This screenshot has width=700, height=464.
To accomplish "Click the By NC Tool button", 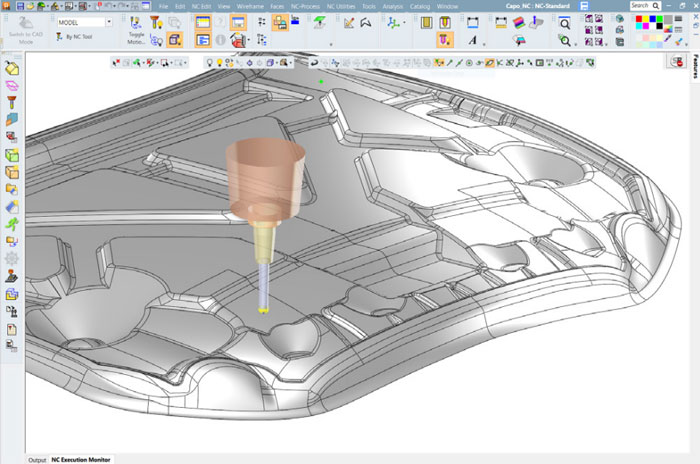I will point(74,37).
